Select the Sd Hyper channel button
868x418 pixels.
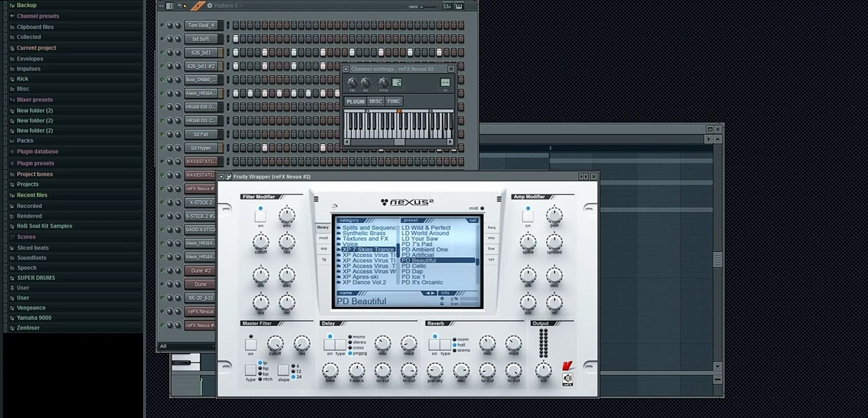coord(201,148)
